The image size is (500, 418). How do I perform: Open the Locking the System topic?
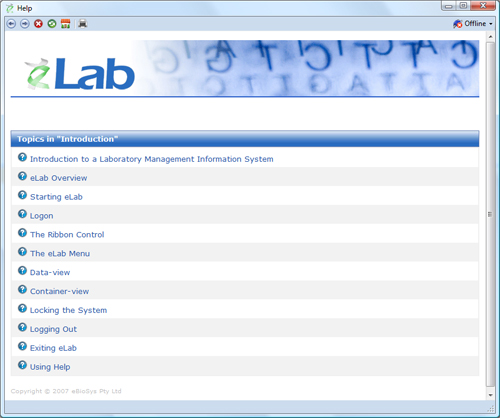68,310
